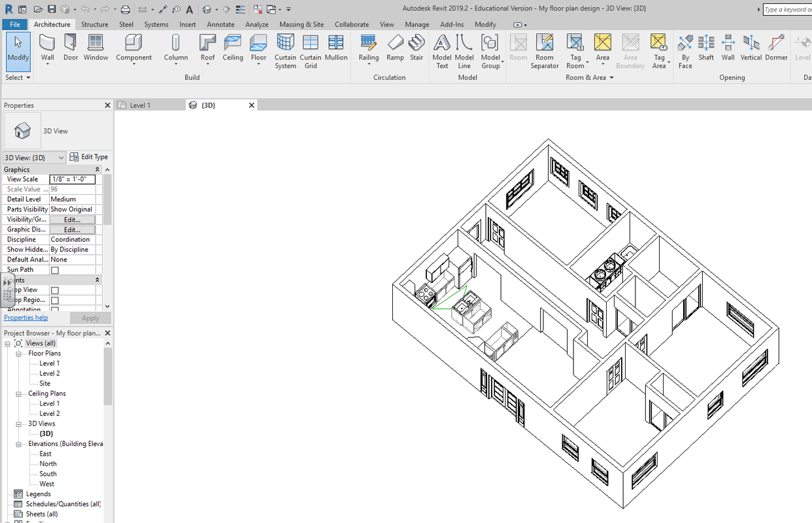Click Edit Type button
This screenshot has height=523, width=812.
89,157
